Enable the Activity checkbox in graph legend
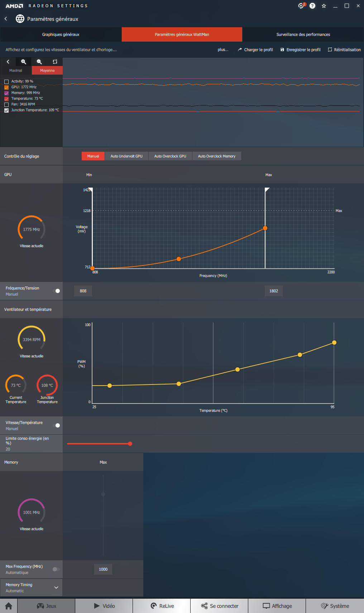The image size is (364, 613). 6,82
